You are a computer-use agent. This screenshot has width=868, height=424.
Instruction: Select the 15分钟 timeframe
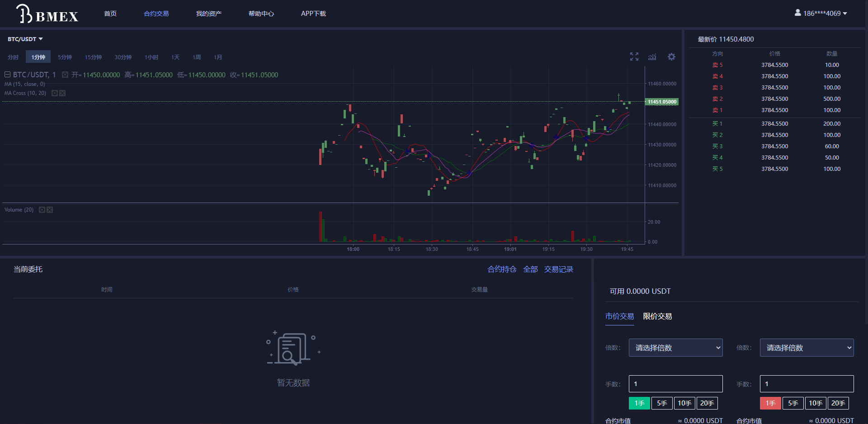(93, 57)
